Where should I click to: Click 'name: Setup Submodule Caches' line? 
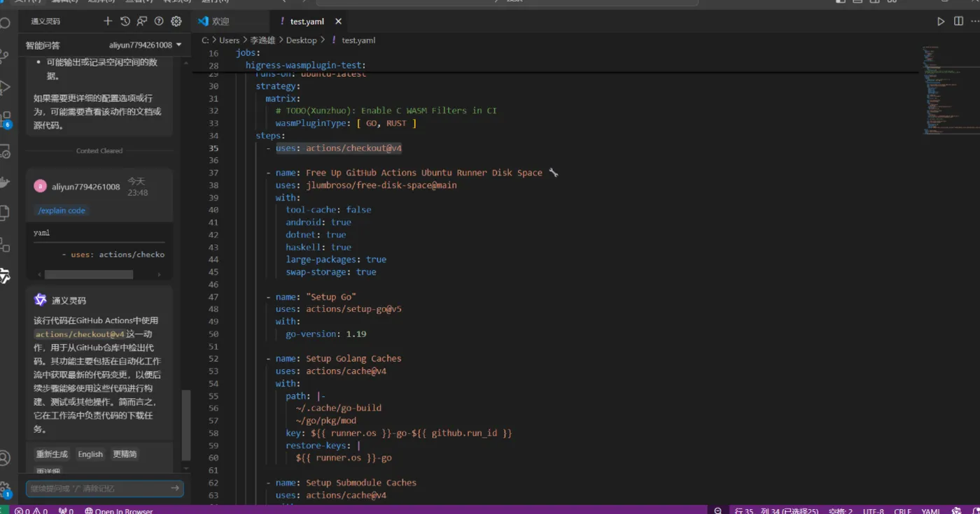(346, 483)
